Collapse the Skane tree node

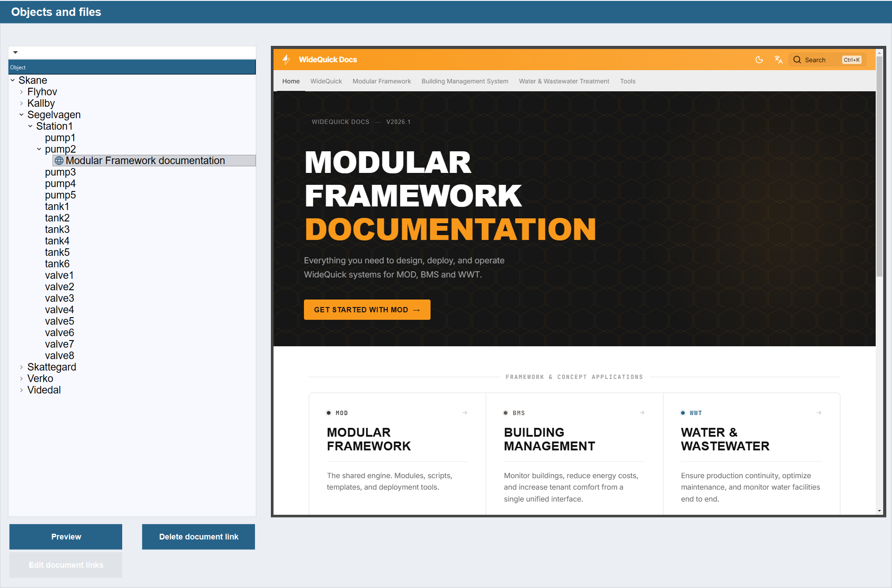(13, 80)
